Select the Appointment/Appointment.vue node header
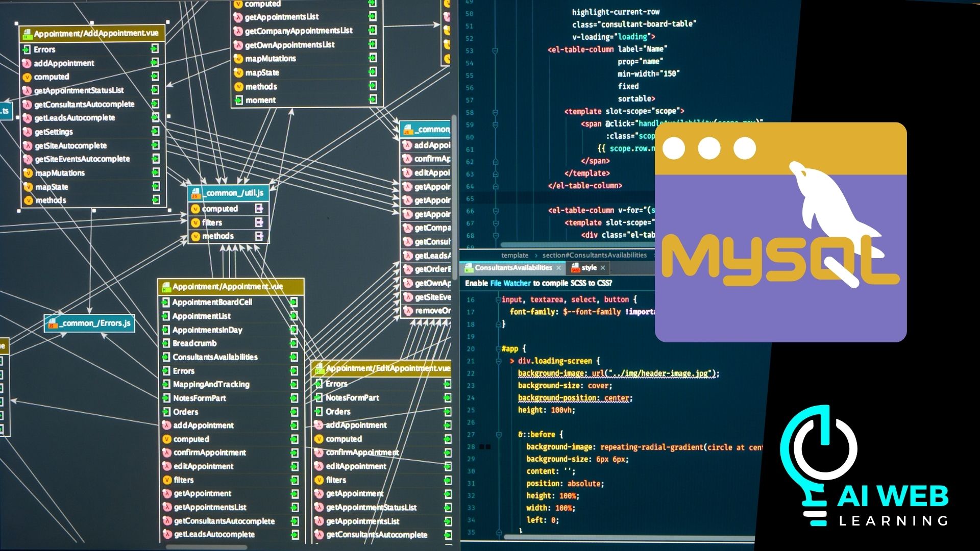Screen dimensions: 980x551 (231, 287)
